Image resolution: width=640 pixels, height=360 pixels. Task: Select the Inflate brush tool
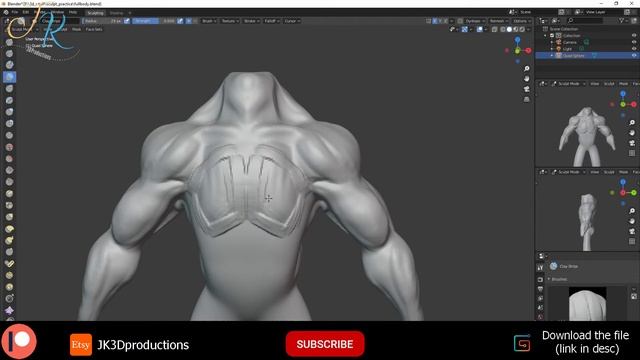click(x=9, y=112)
